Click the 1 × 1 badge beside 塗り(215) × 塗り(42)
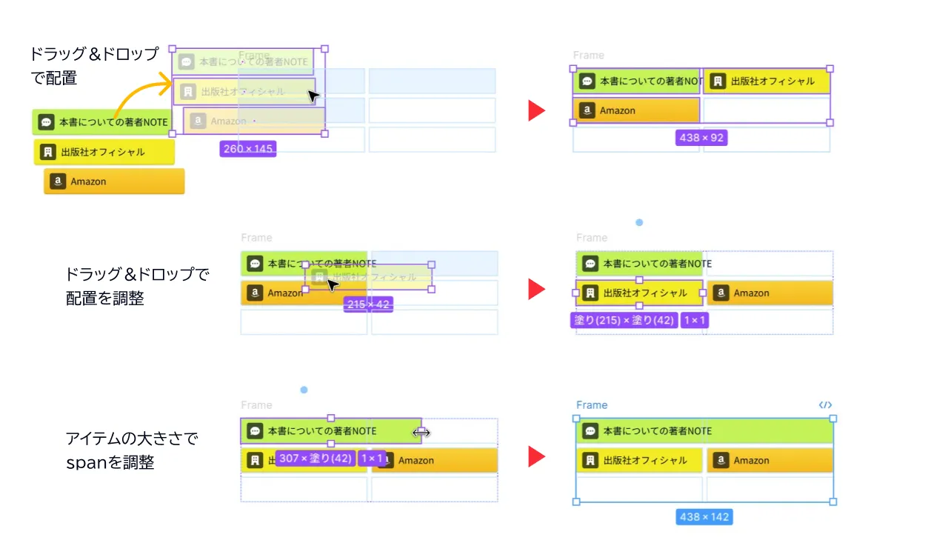The image size is (948, 560). pos(695,320)
